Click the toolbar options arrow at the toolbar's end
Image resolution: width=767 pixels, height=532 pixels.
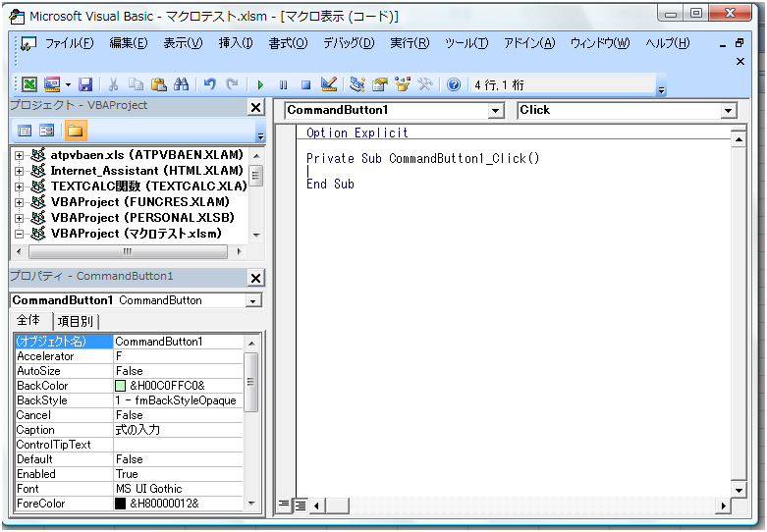(x=661, y=90)
